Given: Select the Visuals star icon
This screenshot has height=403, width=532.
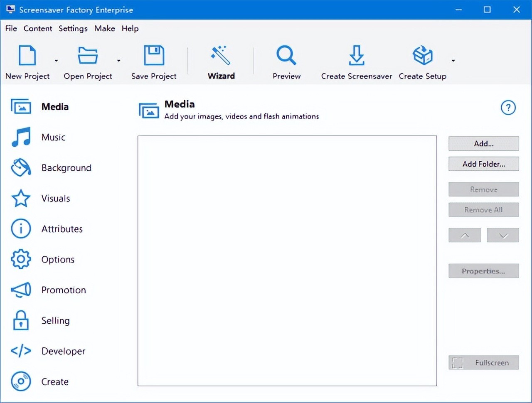Looking at the screenshot, I should click(21, 198).
